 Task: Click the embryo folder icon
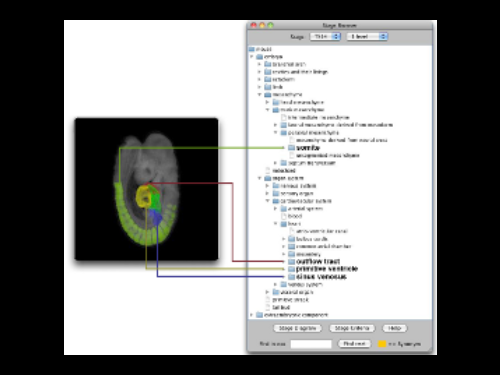pyautogui.click(x=260, y=57)
